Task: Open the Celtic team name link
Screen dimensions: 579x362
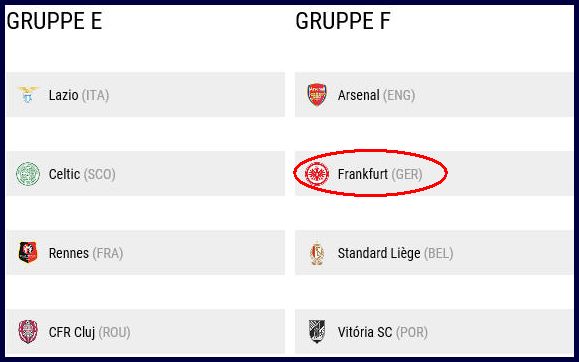Action: 64,174
